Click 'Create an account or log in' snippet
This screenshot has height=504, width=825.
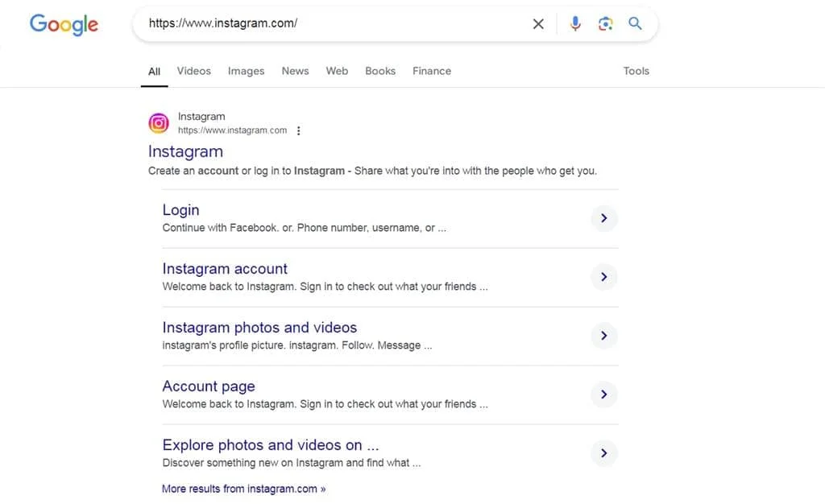[372, 171]
